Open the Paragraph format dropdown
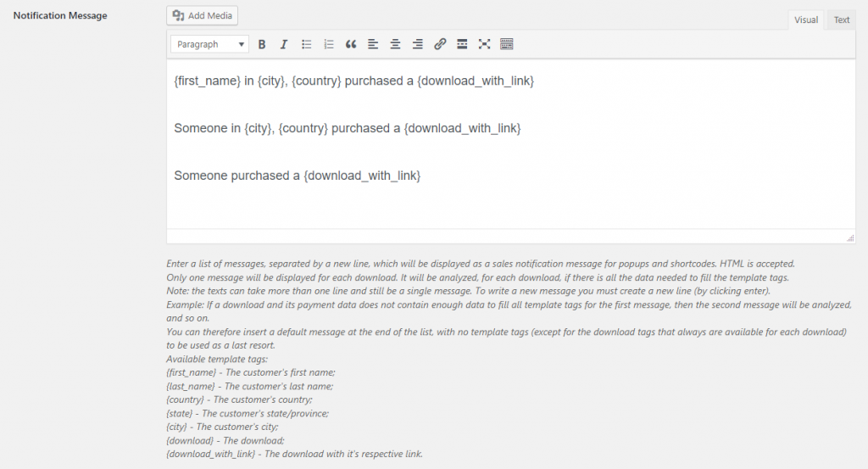The width and height of the screenshot is (868, 469). 210,44
